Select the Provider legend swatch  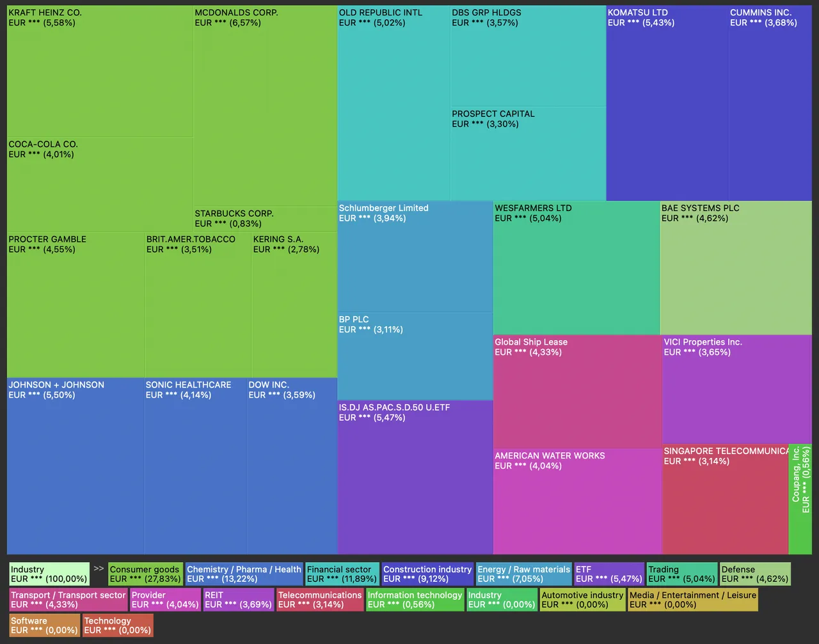tap(166, 599)
